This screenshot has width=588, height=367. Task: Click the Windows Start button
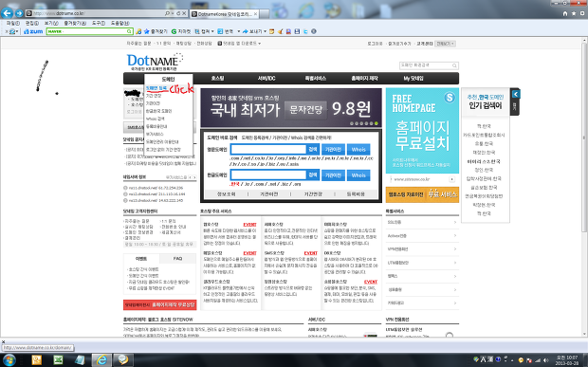point(9,359)
